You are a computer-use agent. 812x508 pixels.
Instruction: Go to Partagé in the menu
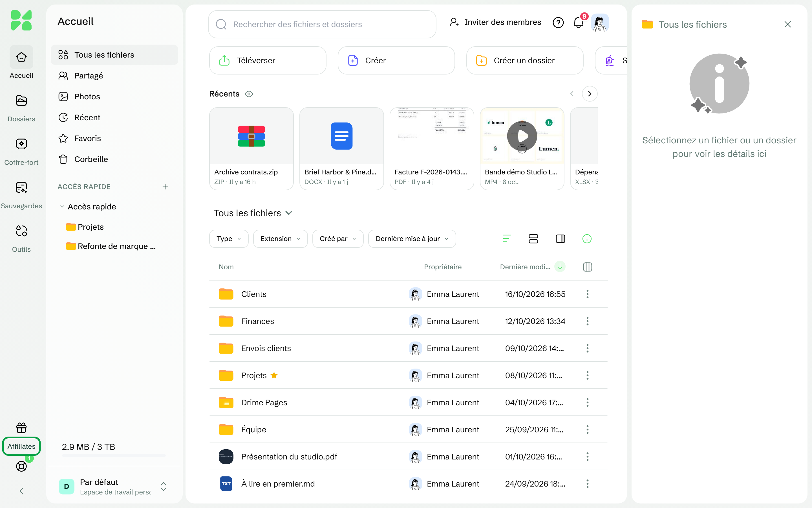click(x=114, y=76)
